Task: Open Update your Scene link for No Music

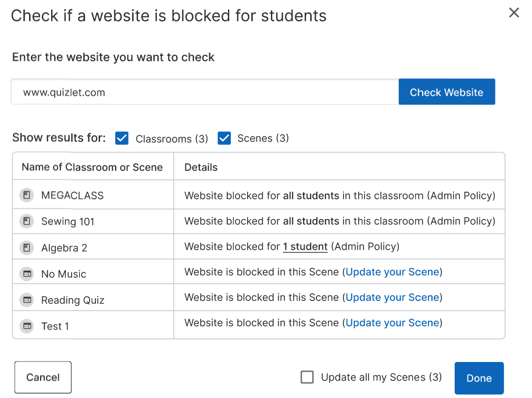Action: click(392, 272)
